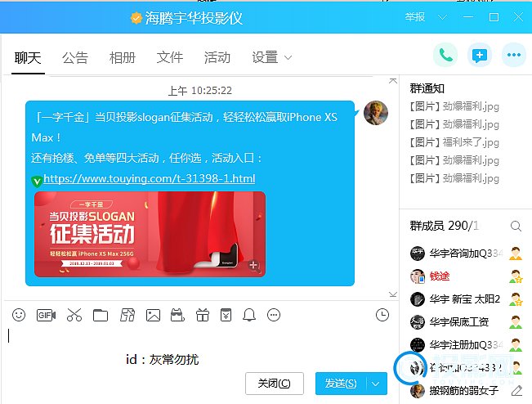Viewport: 532px width, 404px height.
Task: Click the notification bell icon
Action: [x=249, y=315]
